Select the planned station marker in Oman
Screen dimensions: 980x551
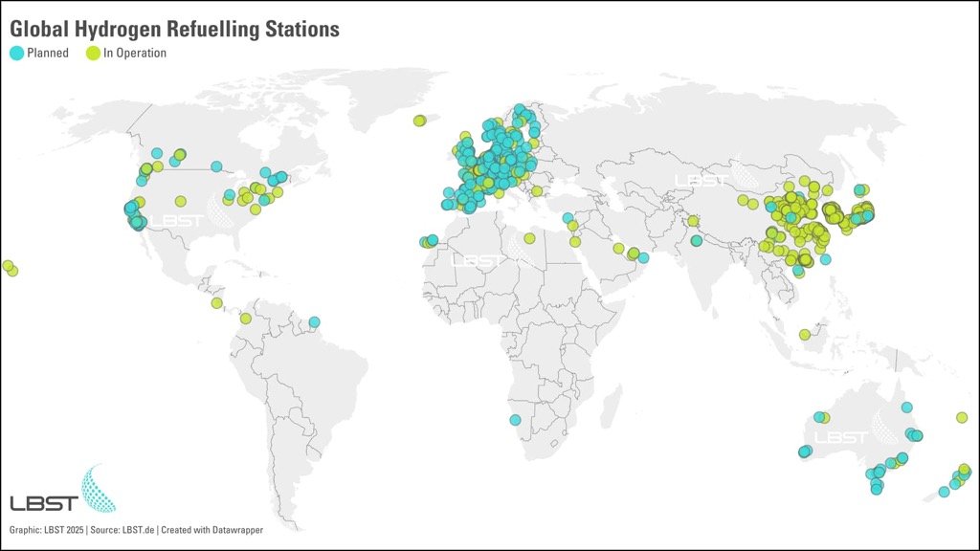click(x=643, y=257)
